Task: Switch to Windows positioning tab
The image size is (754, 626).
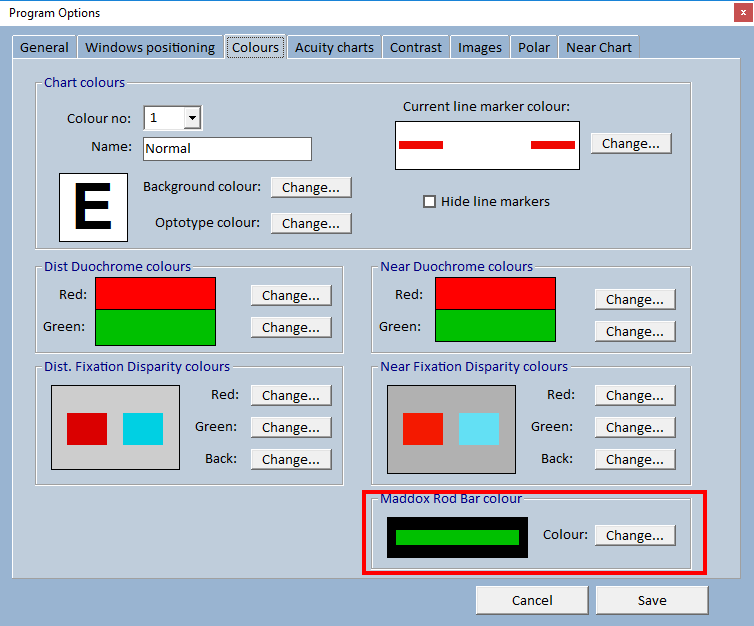Action: [150, 47]
